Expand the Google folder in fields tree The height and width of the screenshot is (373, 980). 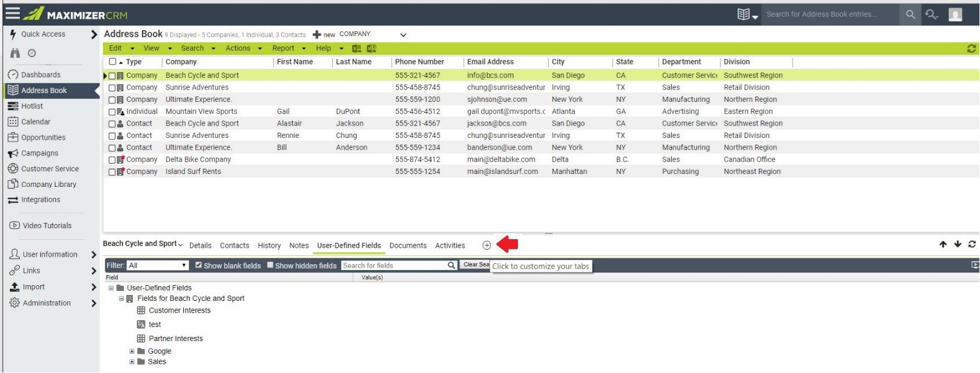click(x=132, y=351)
